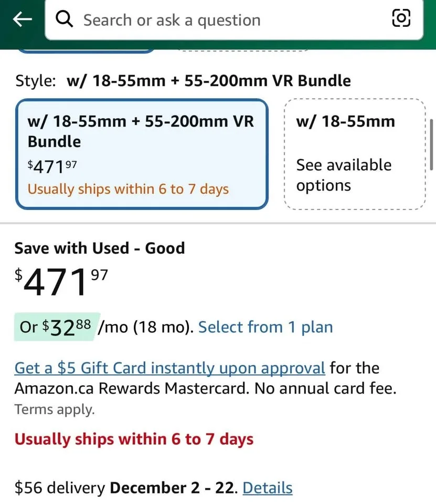Viewport: 436px width, 504px height.
Task: Select the w/ 18-55mm style option
Action: coord(354,151)
